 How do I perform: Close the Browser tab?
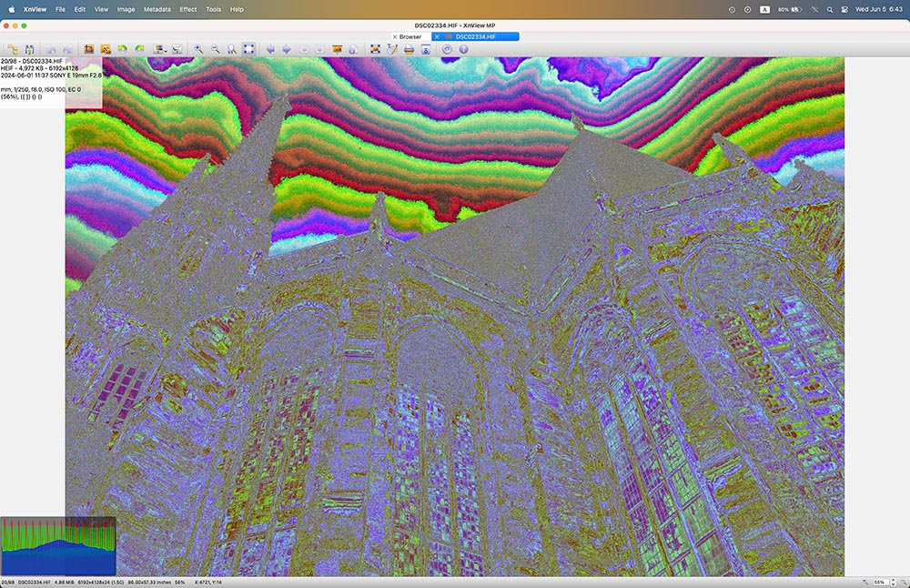click(395, 36)
